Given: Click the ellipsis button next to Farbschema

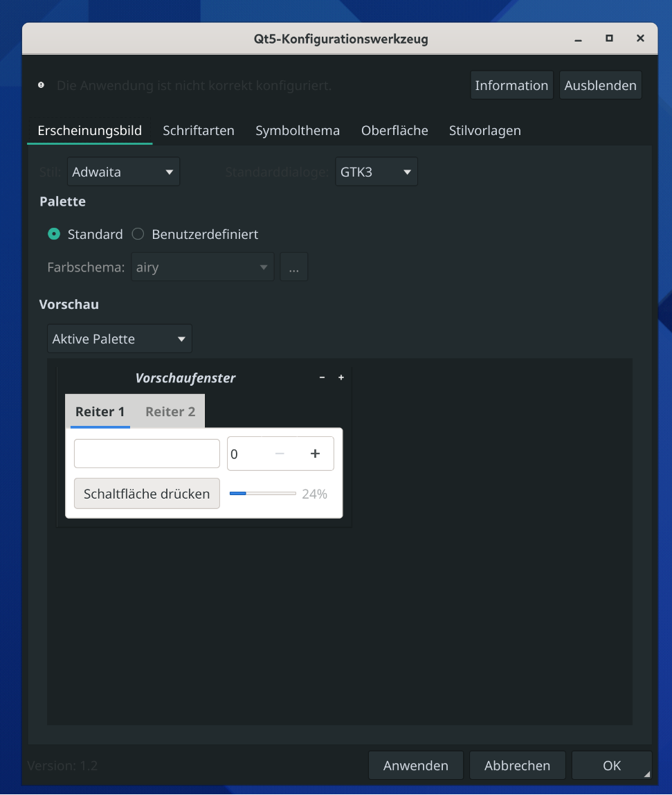Looking at the screenshot, I should click(x=294, y=267).
